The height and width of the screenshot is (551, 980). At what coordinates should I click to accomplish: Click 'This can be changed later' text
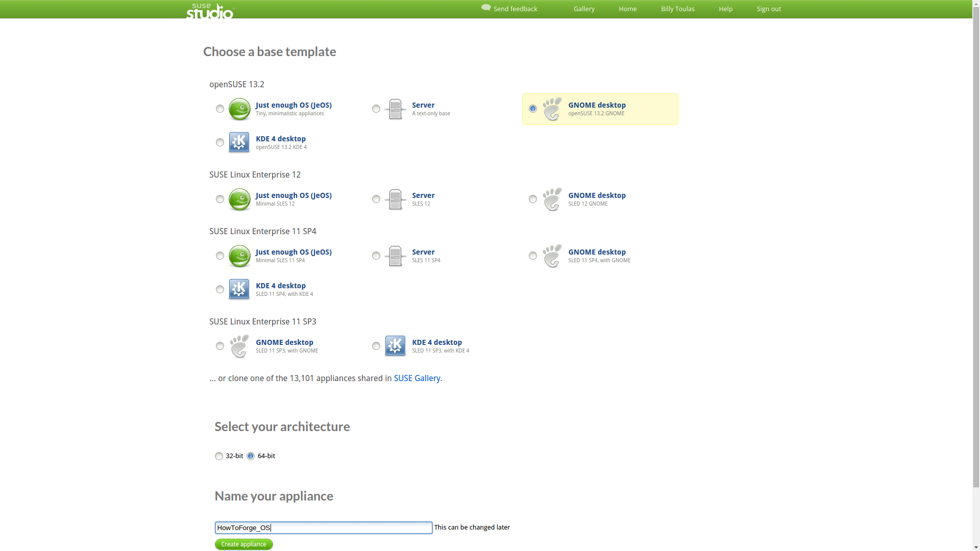point(472,528)
